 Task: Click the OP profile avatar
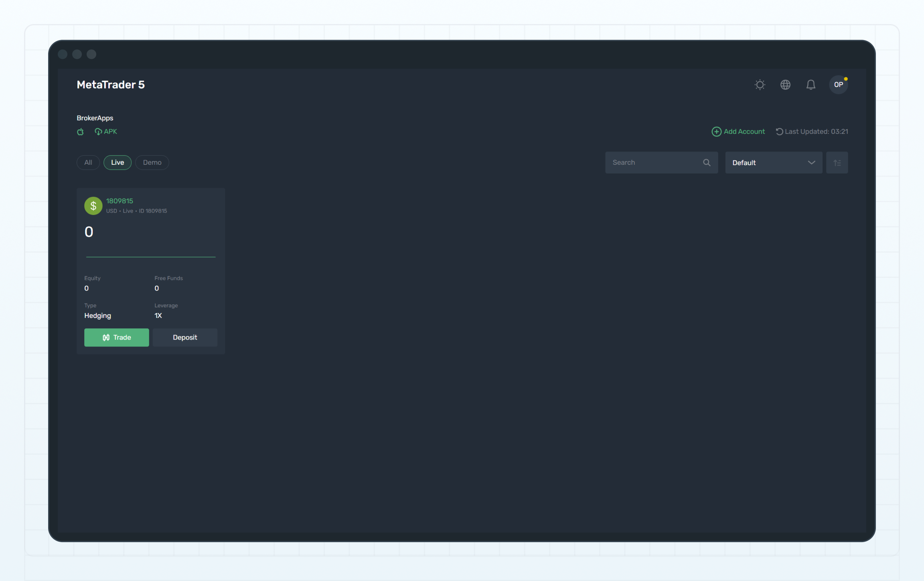pos(838,85)
